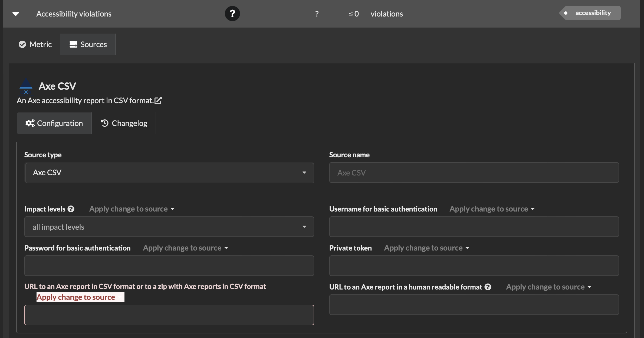Viewport: 644px width, 338px height.
Task: Click the Username for basic authentication field
Action: click(x=474, y=227)
